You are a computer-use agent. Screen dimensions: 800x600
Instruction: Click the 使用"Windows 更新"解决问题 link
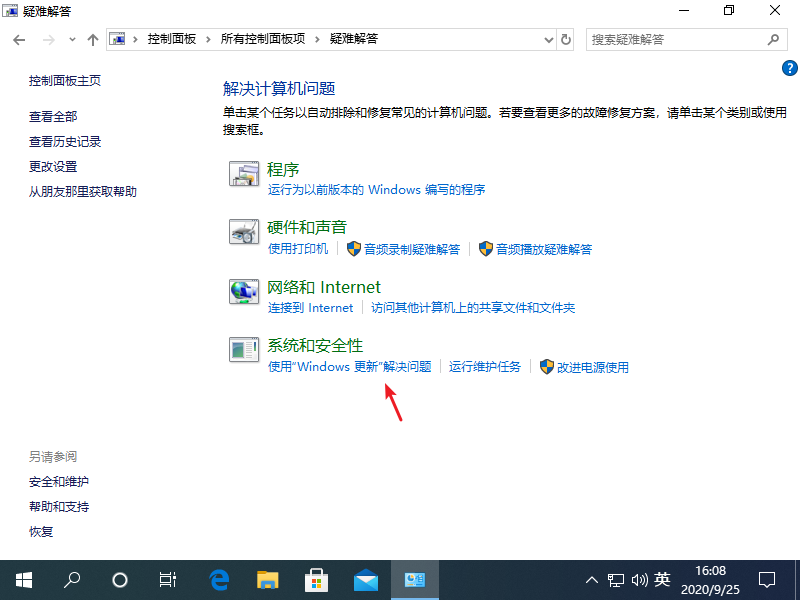348,367
